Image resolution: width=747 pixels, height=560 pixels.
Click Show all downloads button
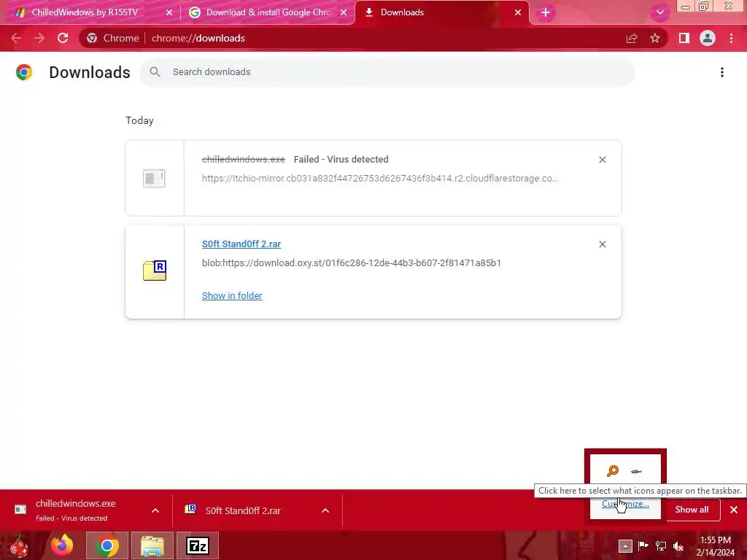pos(692,510)
